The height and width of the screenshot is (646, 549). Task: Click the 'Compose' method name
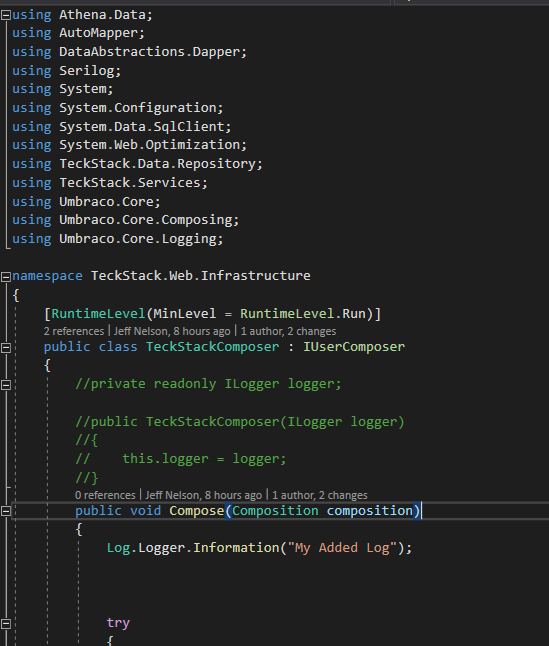coord(196,511)
